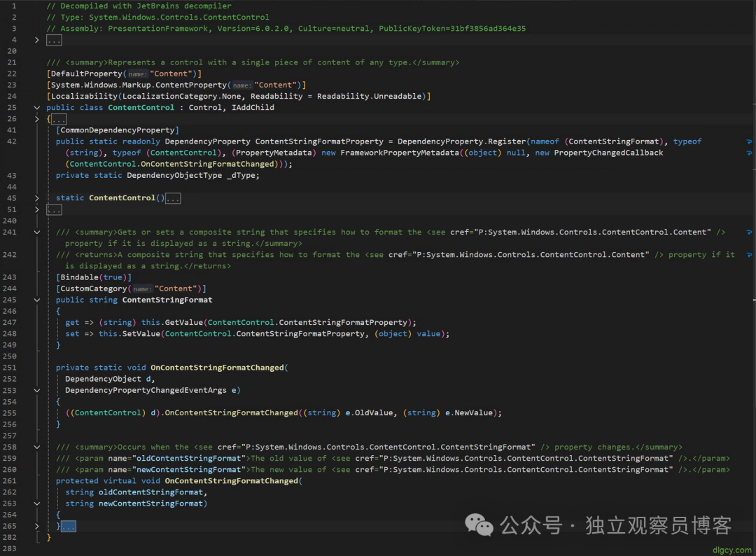The height and width of the screenshot is (556, 756).
Task: Open the collapsed ellipsis box on line 51
Action: tap(54, 210)
